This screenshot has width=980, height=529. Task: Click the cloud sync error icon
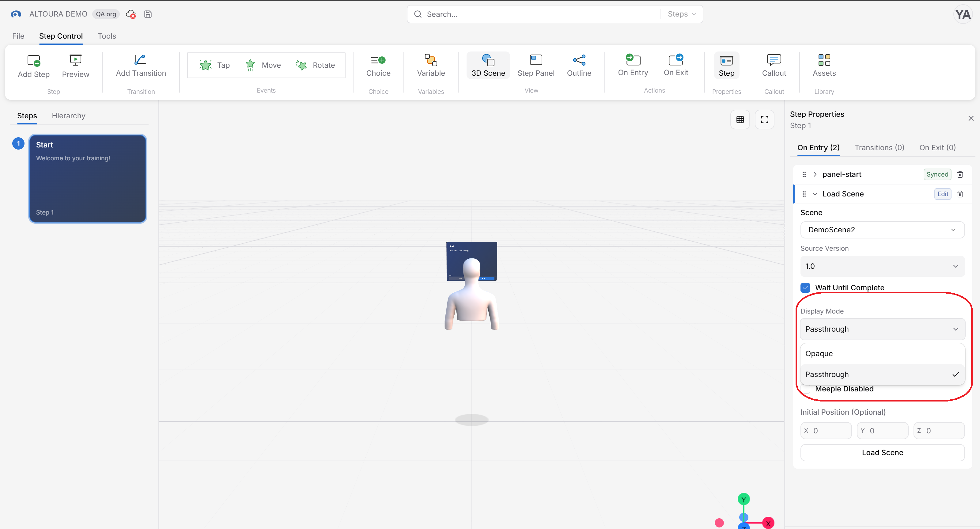131,14
